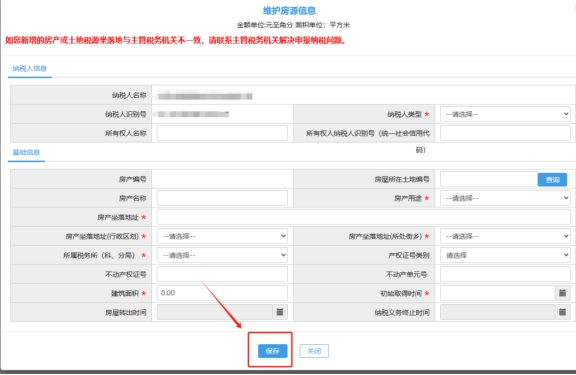
Task: Switch to 纳税人信息 tab
Action: [29, 69]
